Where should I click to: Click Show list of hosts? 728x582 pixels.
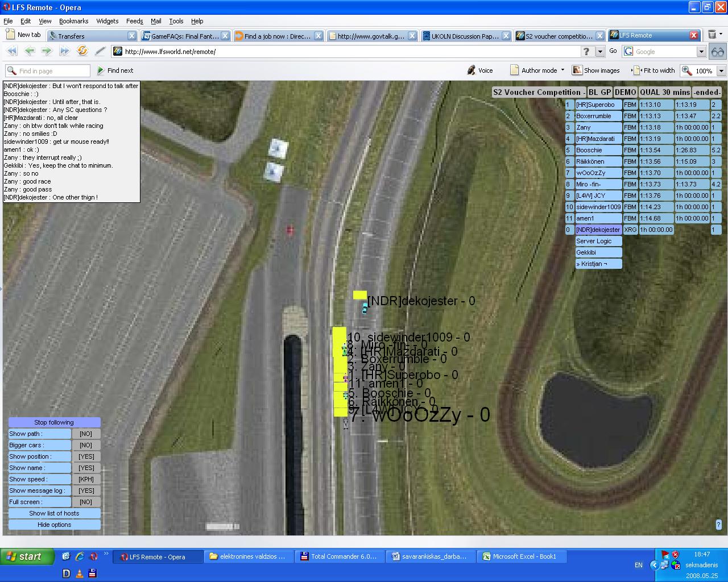point(54,513)
